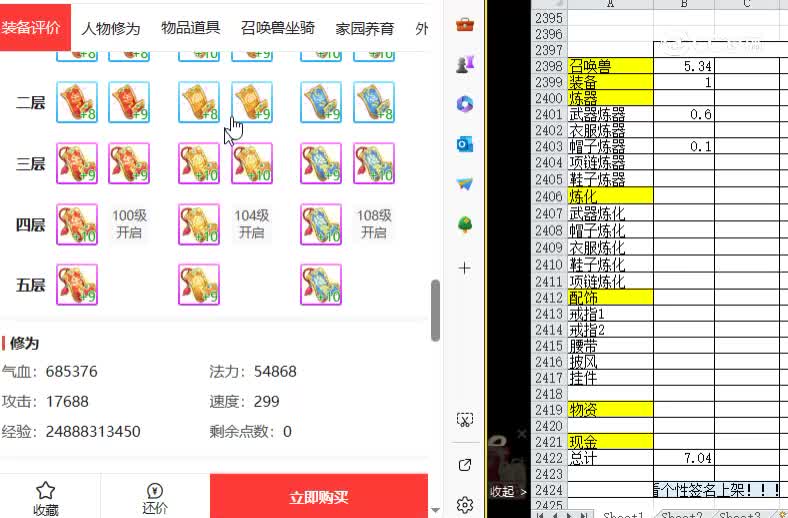Select the blue +9 scroll in 二层 row

click(321, 102)
